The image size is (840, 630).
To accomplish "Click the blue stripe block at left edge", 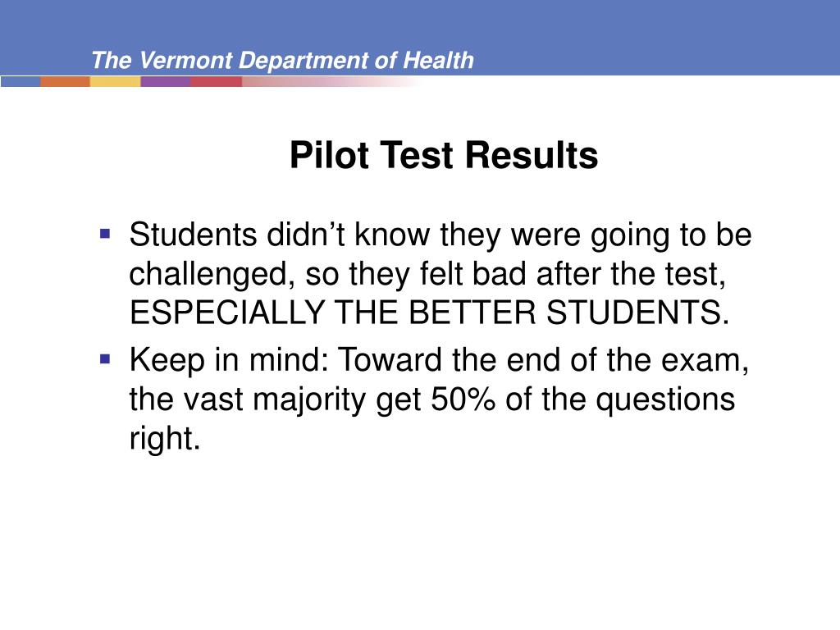I will tap(21, 81).
